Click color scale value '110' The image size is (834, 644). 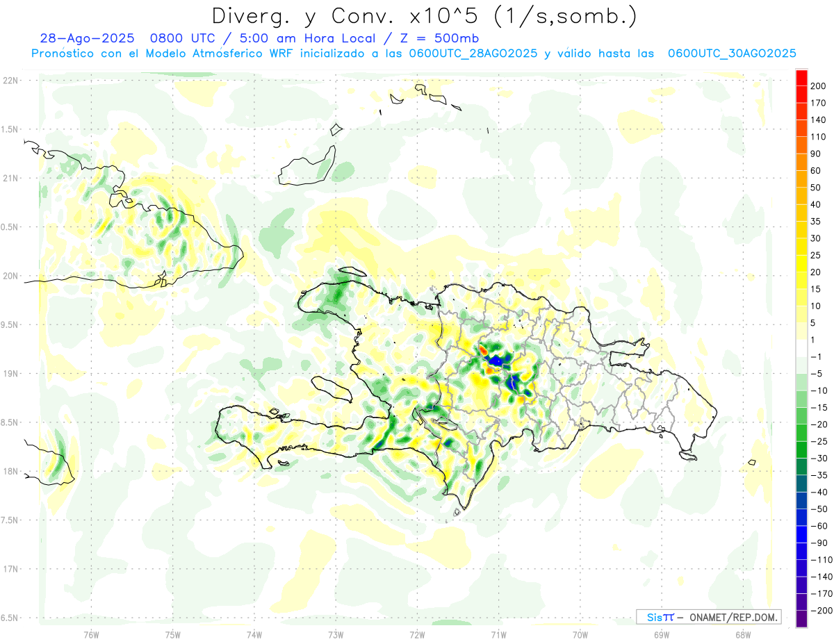point(818,137)
